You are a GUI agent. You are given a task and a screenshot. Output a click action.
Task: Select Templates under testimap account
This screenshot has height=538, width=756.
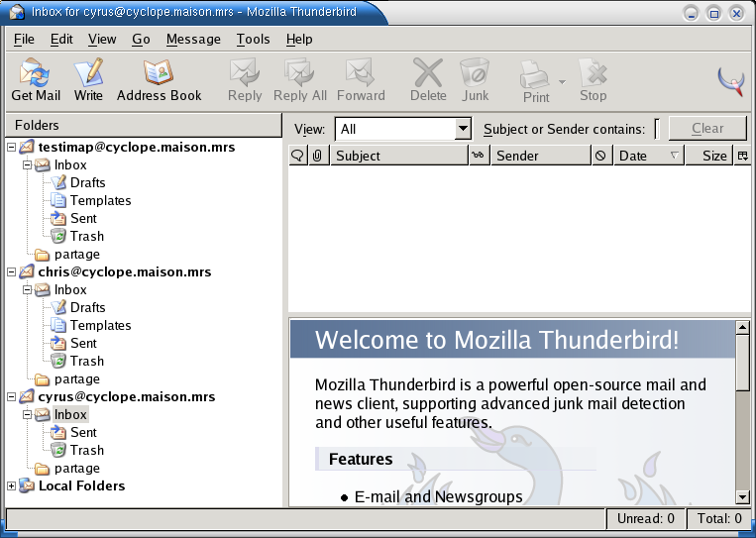coord(100,200)
